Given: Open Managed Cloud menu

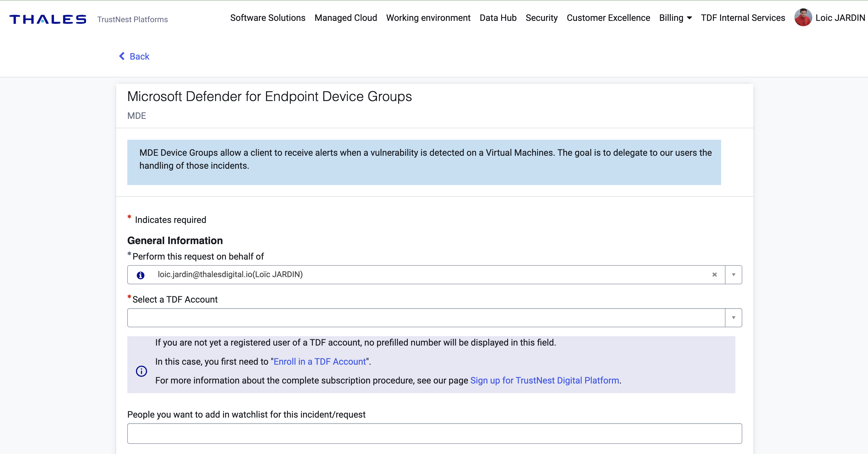Looking at the screenshot, I should pos(346,18).
